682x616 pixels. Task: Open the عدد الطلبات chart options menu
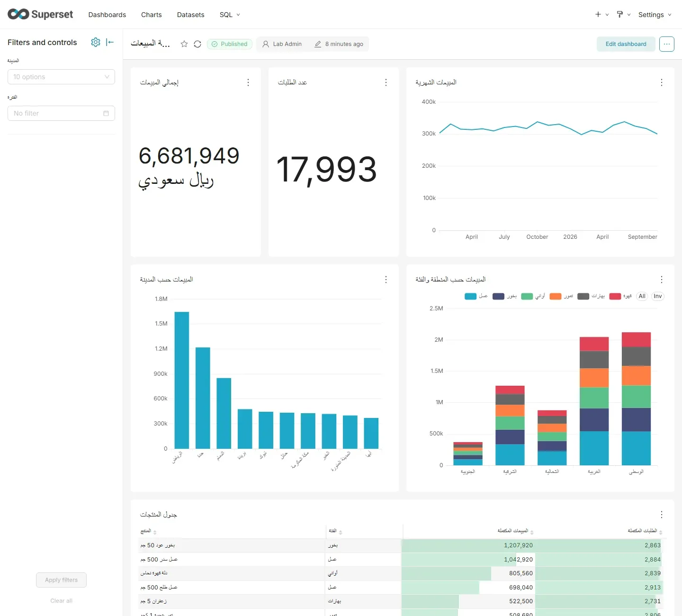[386, 82]
